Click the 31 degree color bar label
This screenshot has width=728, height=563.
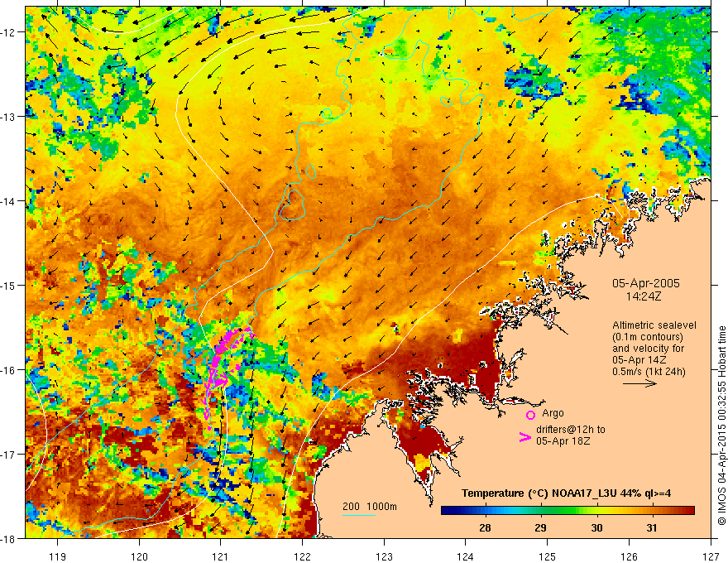click(x=652, y=528)
